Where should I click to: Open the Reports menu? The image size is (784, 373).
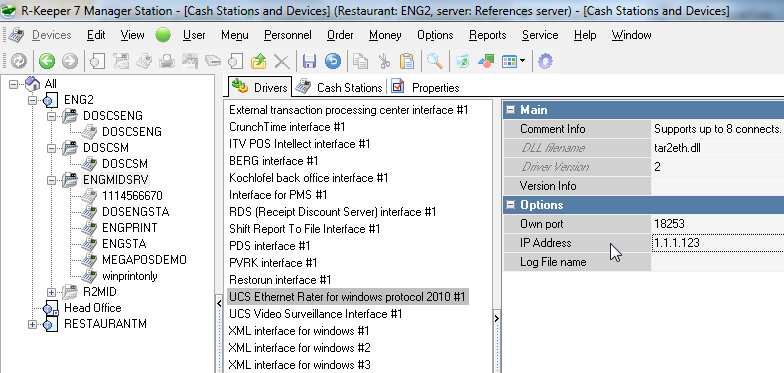(x=488, y=35)
